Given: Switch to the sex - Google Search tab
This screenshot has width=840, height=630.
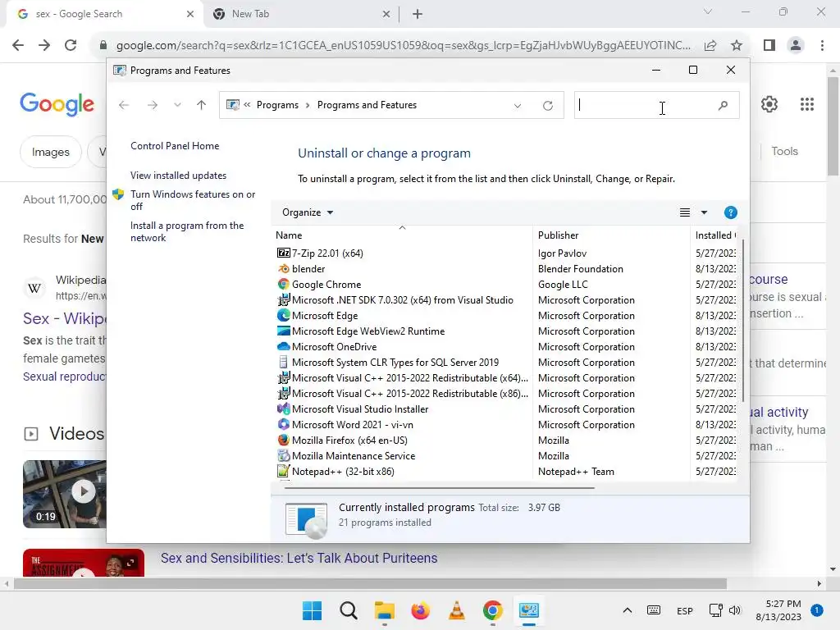Looking at the screenshot, I should point(104,14).
